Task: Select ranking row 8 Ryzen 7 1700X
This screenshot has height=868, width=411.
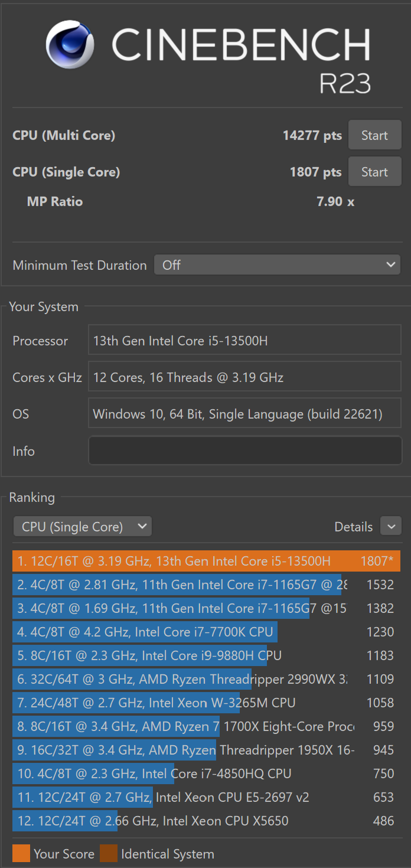Action: click(206, 726)
